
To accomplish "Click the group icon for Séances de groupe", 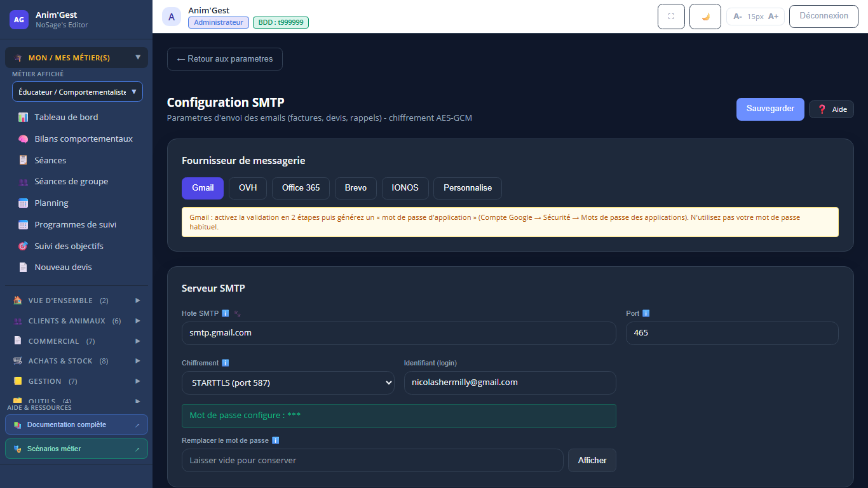I will coord(23,182).
